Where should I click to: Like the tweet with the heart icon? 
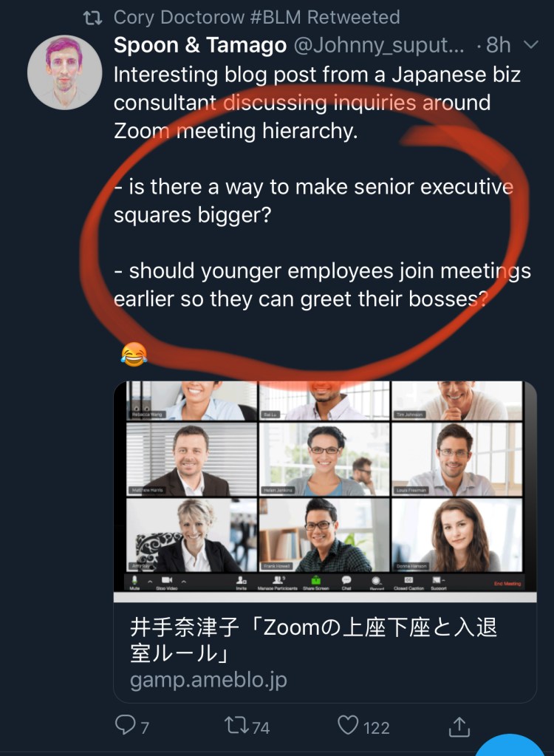coord(348,725)
